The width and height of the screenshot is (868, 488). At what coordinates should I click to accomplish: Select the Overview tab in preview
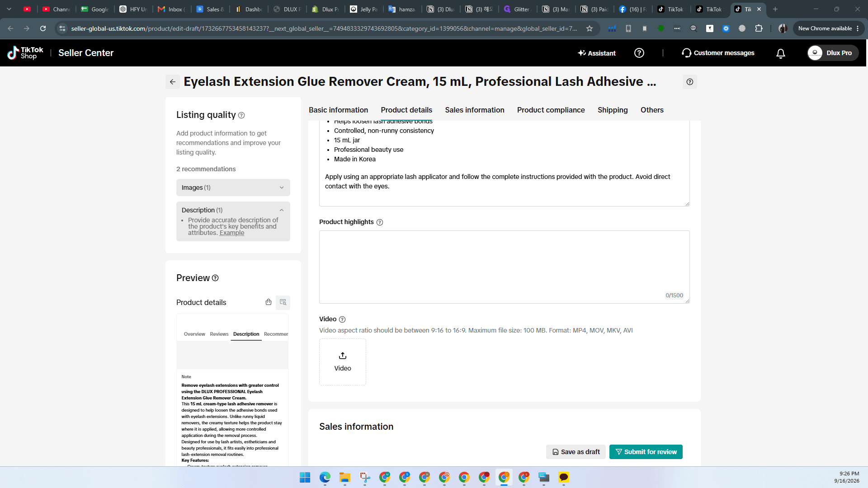tap(194, 334)
